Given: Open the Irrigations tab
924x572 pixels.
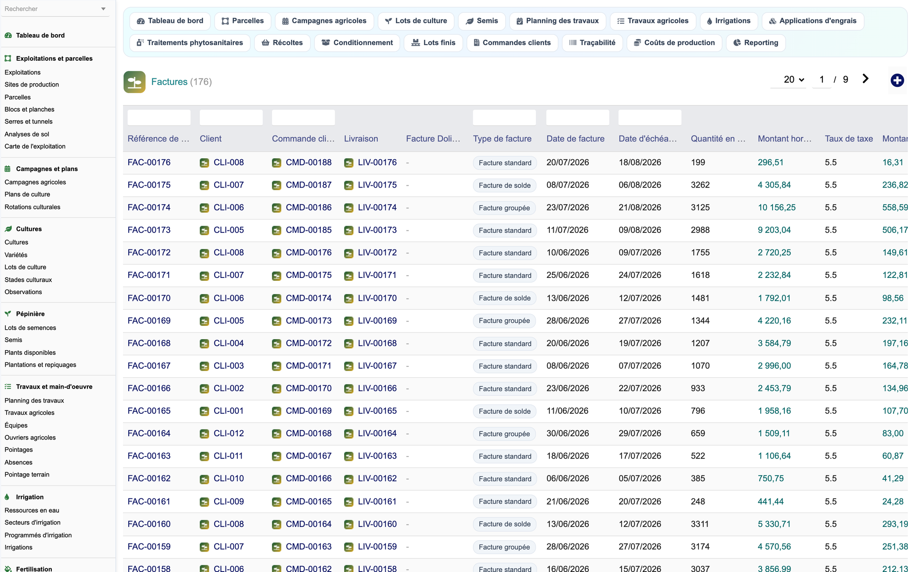Looking at the screenshot, I should coord(729,21).
